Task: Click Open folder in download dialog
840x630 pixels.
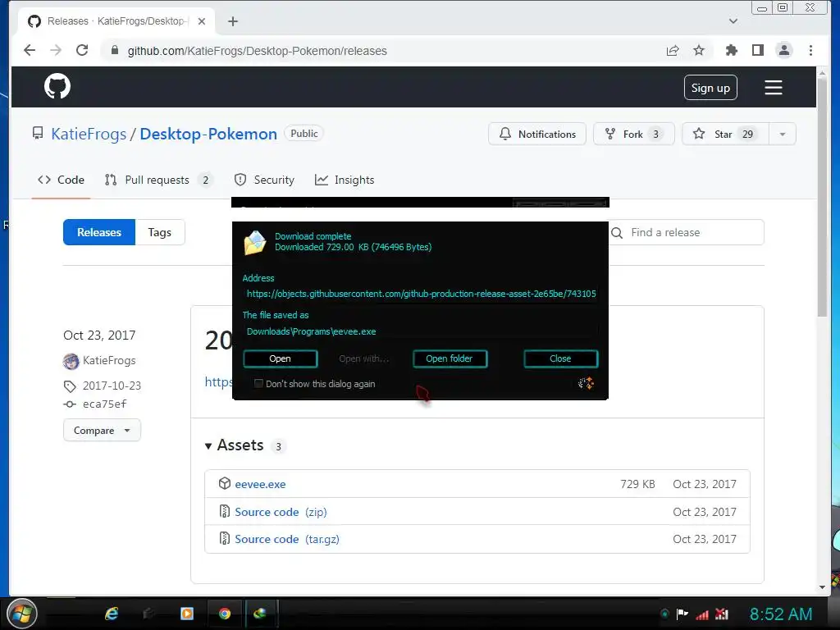Action: pyautogui.click(x=450, y=359)
